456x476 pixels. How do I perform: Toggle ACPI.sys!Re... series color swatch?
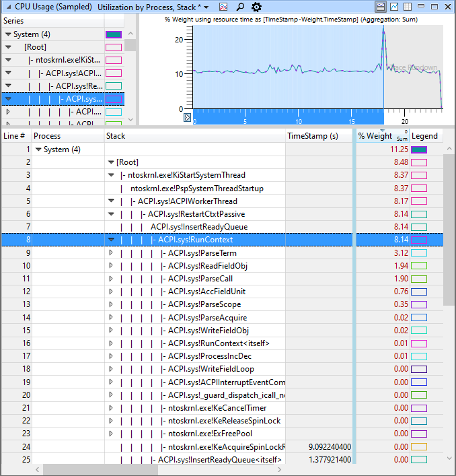coord(114,86)
